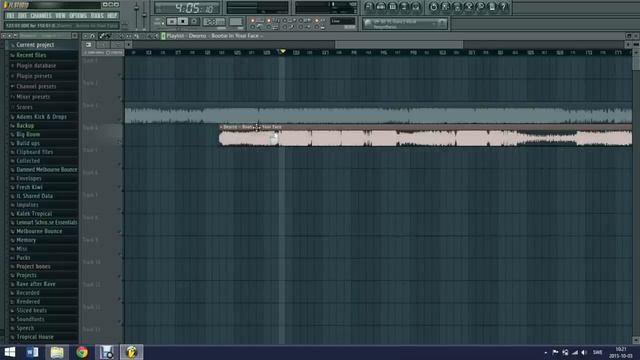The width and height of the screenshot is (640, 360).
Task: Switch to FL Studio taskbar icon
Action: point(131,352)
